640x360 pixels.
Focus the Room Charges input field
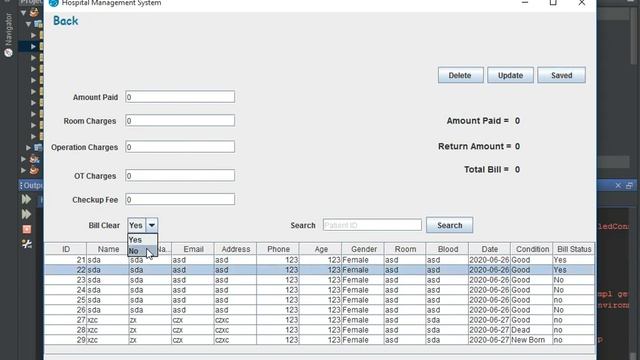coord(180,120)
